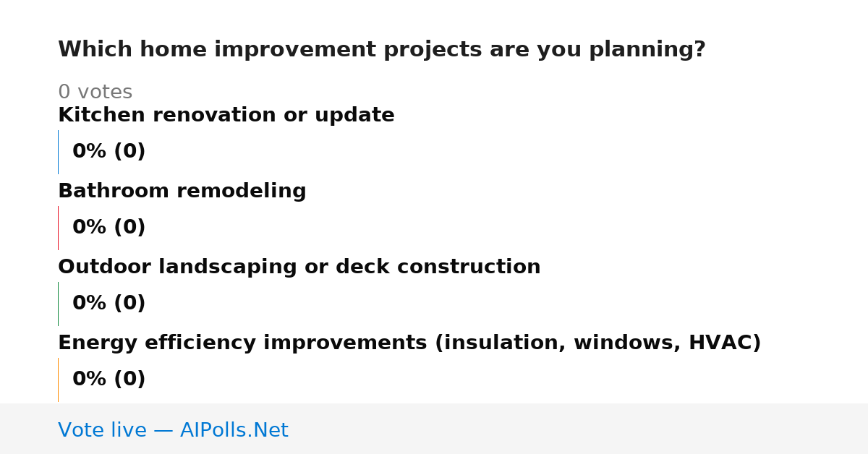Image resolution: width=868 pixels, height=454 pixels.
Task: Click the green bar for Outdoor landscaping
Action: (x=58, y=304)
